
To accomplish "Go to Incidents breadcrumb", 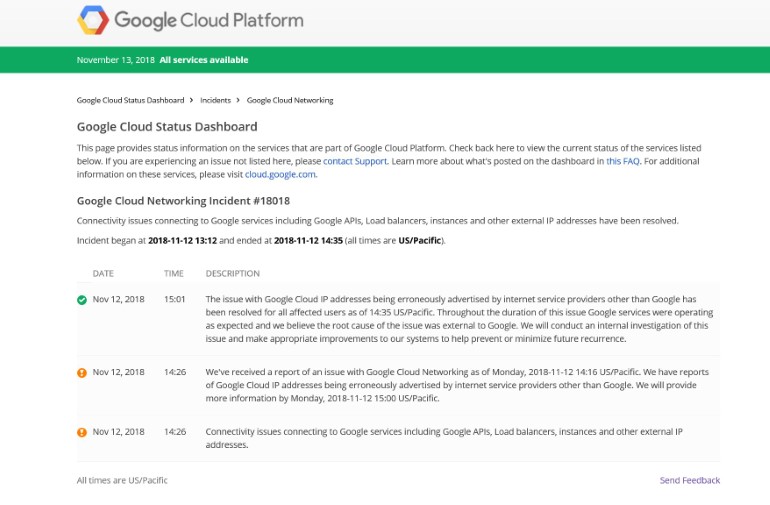I will coord(215,100).
